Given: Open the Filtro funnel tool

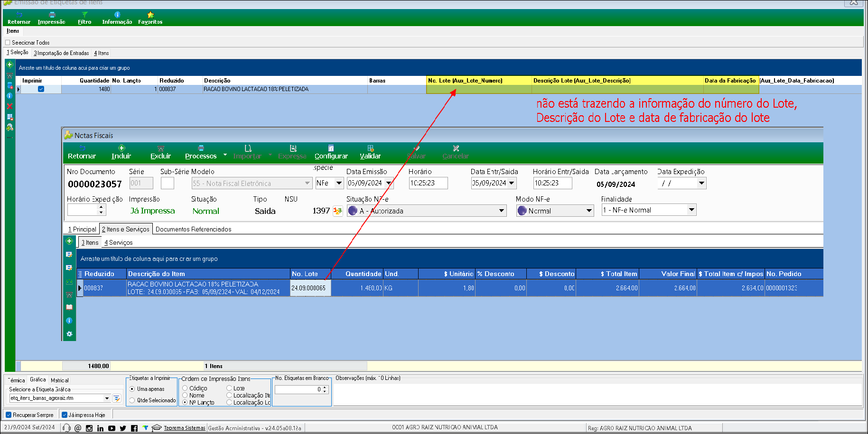Looking at the screenshot, I should 84,18.
